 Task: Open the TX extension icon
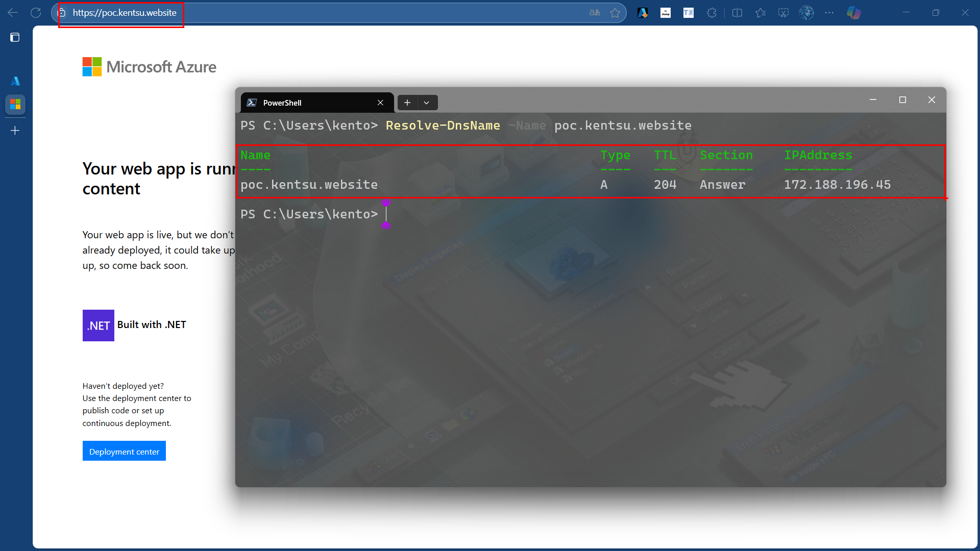point(689,13)
